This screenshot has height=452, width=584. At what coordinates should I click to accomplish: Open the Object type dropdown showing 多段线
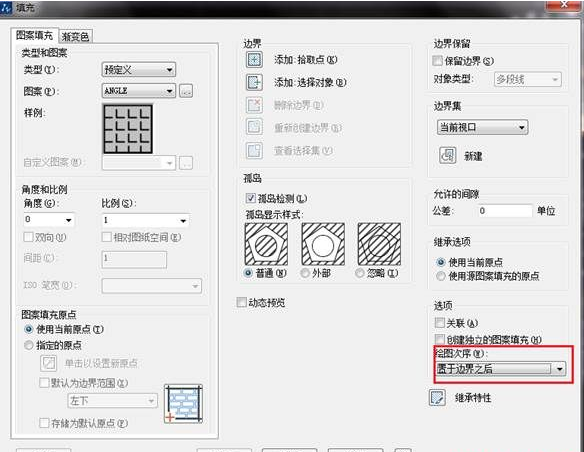point(528,79)
